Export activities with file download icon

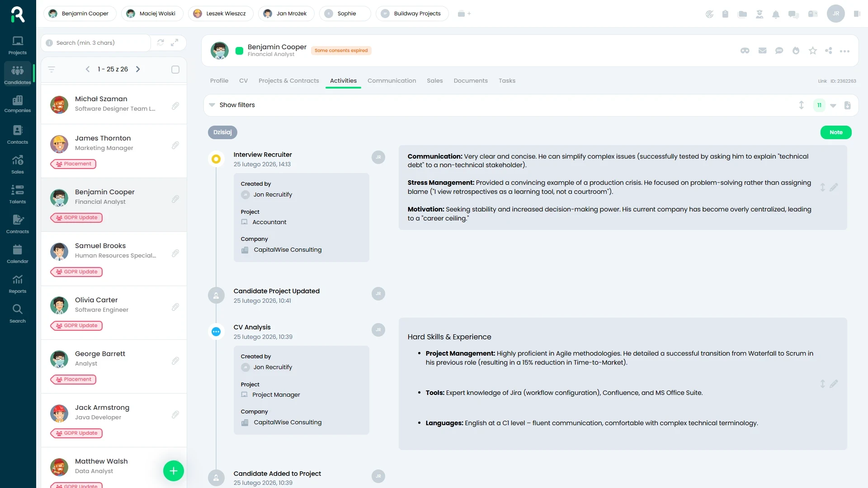[848, 105]
